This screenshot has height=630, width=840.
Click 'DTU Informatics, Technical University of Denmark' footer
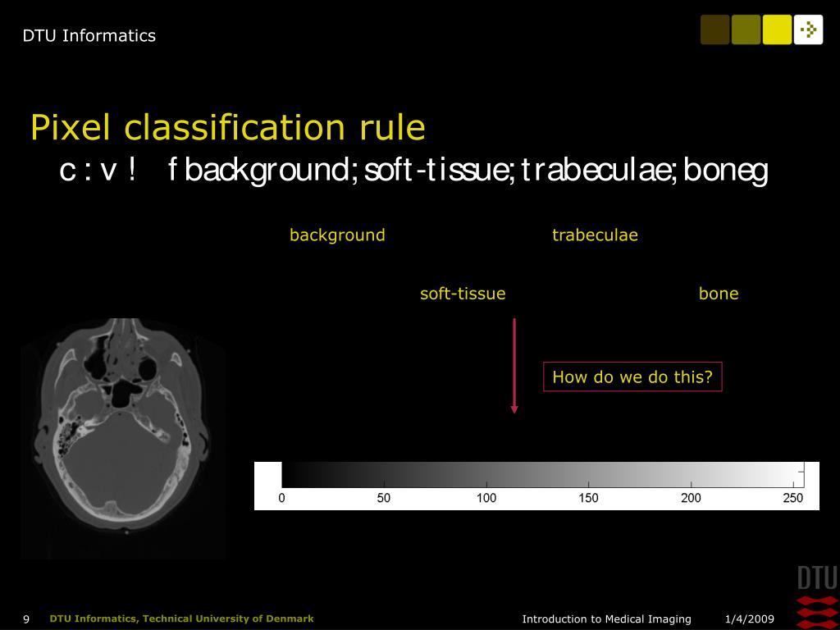point(181,619)
